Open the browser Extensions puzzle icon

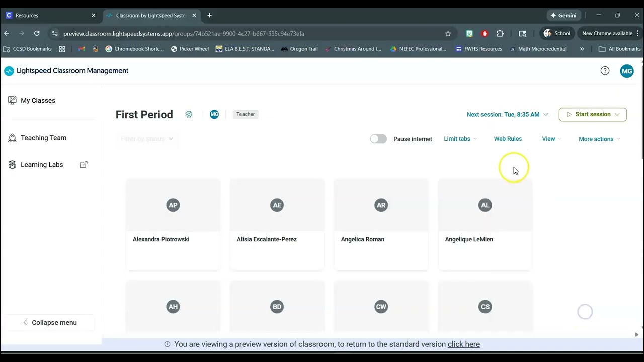(500, 33)
